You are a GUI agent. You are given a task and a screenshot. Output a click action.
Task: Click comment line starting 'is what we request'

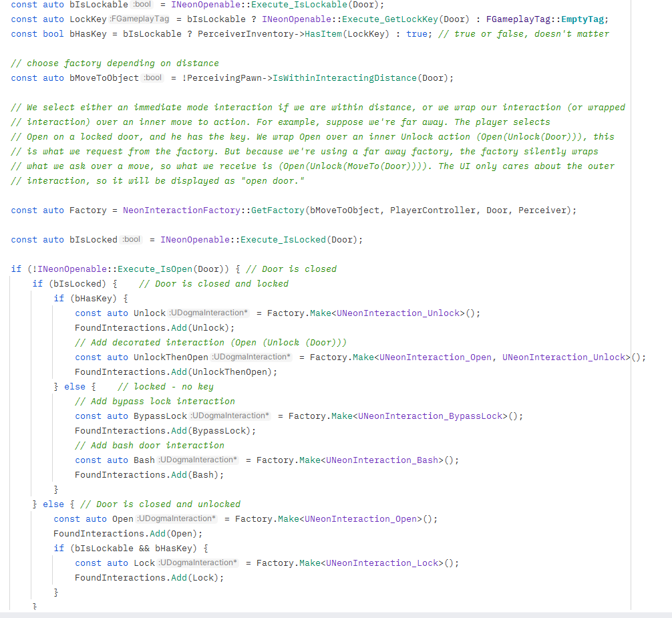(305, 151)
